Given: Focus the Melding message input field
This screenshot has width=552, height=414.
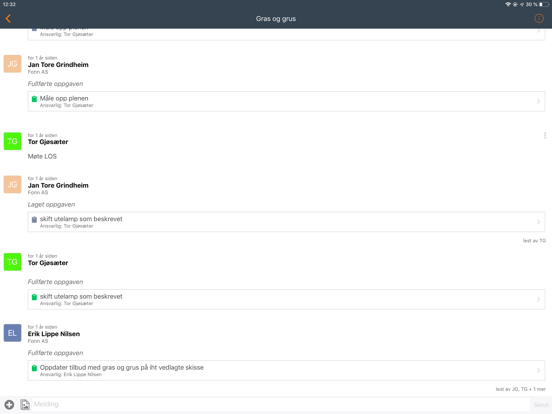Looking at the screenshot, I should click(281, 404).
